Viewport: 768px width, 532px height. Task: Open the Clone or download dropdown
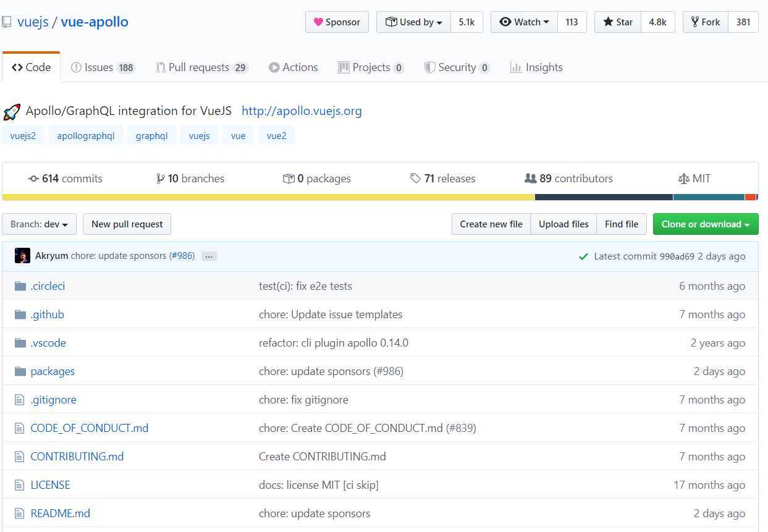pyautogui.click(x=706, y=224)
